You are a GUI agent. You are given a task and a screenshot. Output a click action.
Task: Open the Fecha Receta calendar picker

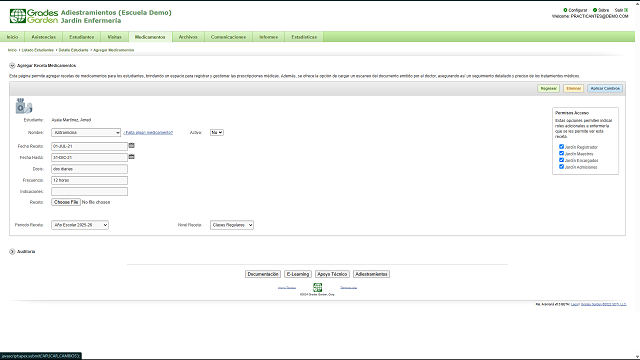(x=131, y=145)
